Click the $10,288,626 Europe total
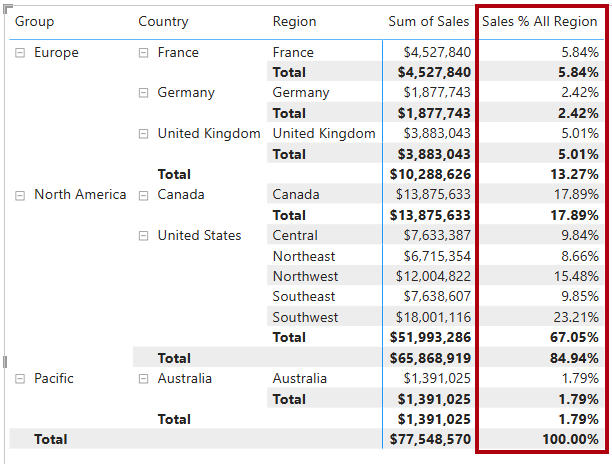Viewport: 612px width, 464px height. [x=430, y=174]
